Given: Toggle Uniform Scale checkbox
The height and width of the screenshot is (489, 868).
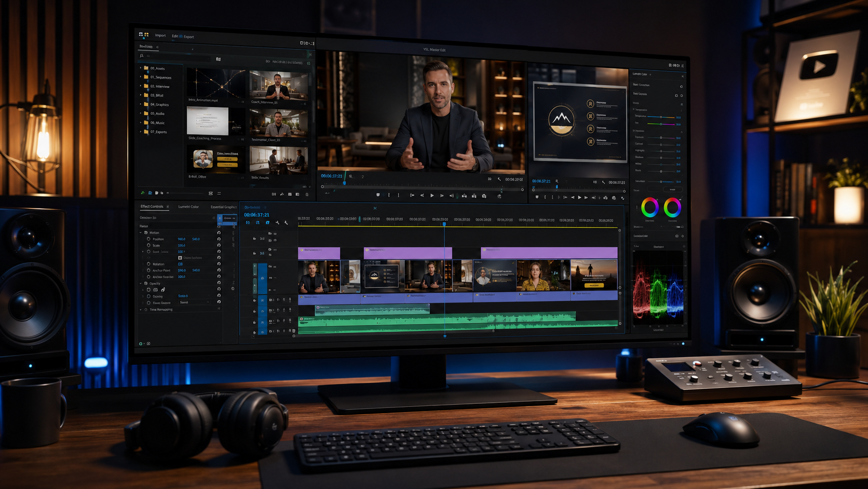Looking at the screenshot, I should pos(180,258).
